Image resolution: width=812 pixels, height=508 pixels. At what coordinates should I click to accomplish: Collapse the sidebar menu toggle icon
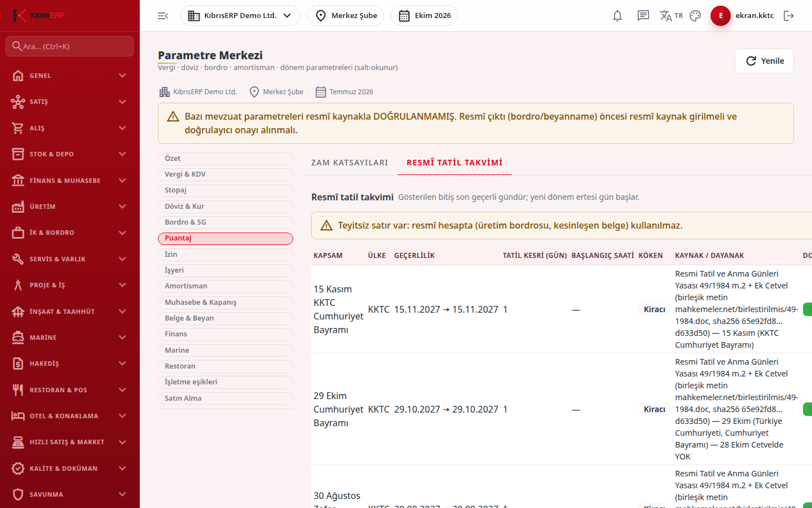163,16
